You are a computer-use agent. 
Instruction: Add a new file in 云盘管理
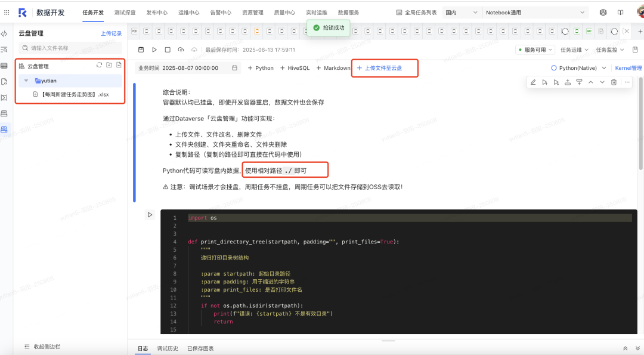[119, 65]
